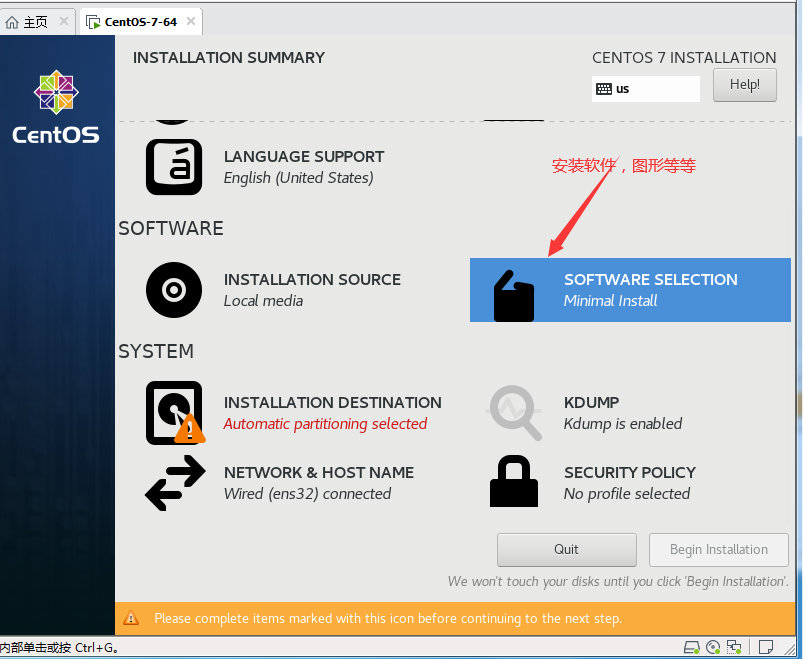The height and width of the screenshot is (659, 803).
Task: Click "We won't touch your disks" note
Action: point(618,582)
